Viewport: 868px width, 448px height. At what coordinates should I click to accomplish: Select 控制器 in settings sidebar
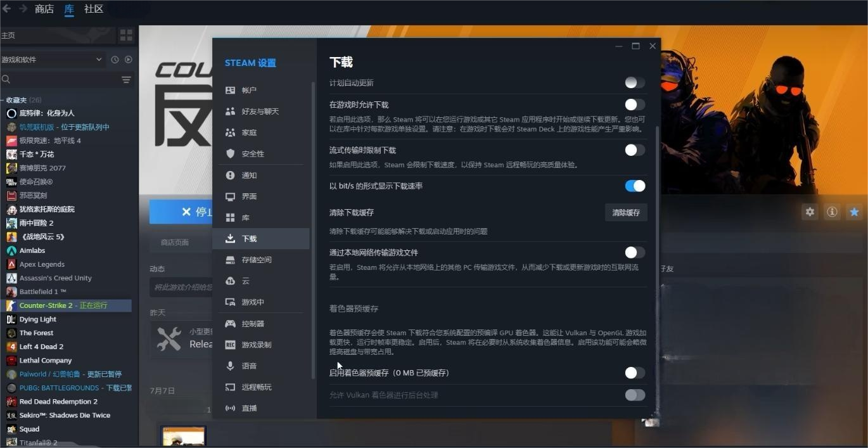(x=252, y=324)
